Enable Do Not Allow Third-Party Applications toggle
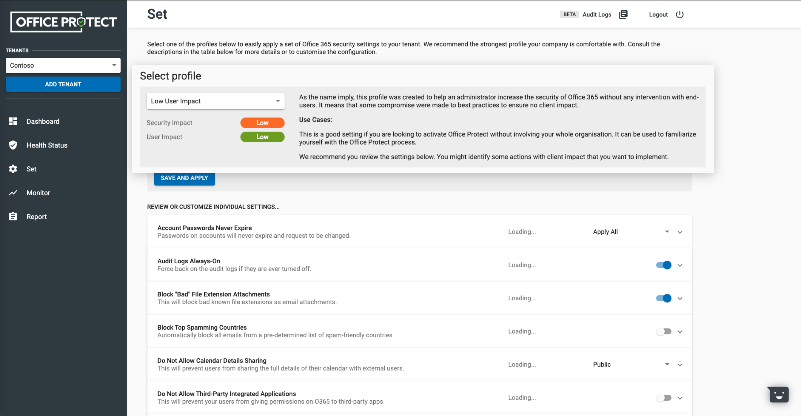801x416 pixels. click(x=662, y=397)
